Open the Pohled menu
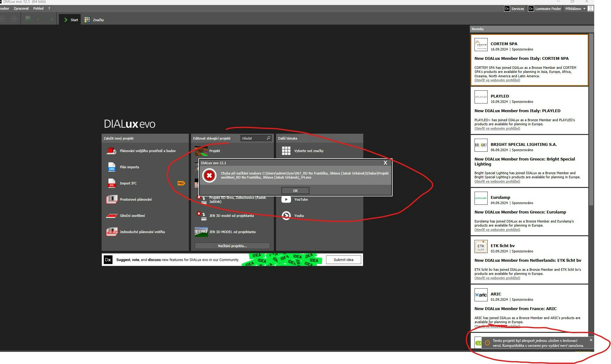This screenshot has width=611, height=364. click(x=38, y=8)
